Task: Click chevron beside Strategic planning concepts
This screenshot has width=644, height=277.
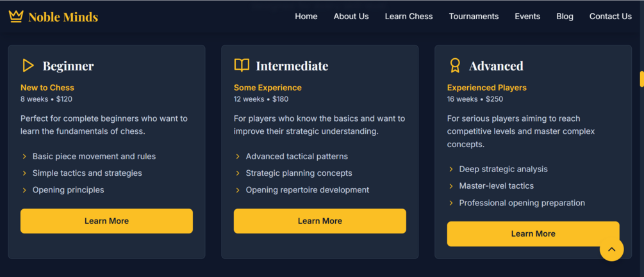Action: click(238, 173)
